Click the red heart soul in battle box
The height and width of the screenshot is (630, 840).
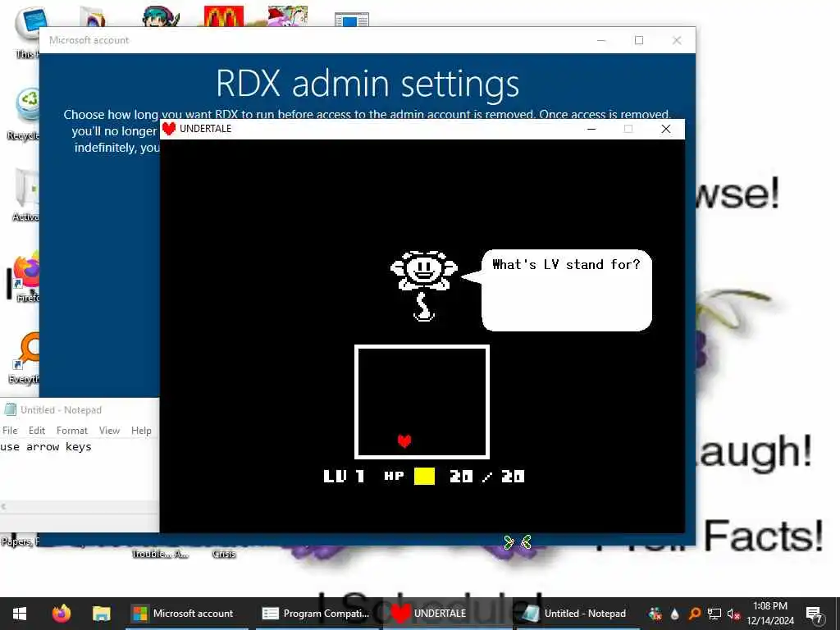click(404, 441)
